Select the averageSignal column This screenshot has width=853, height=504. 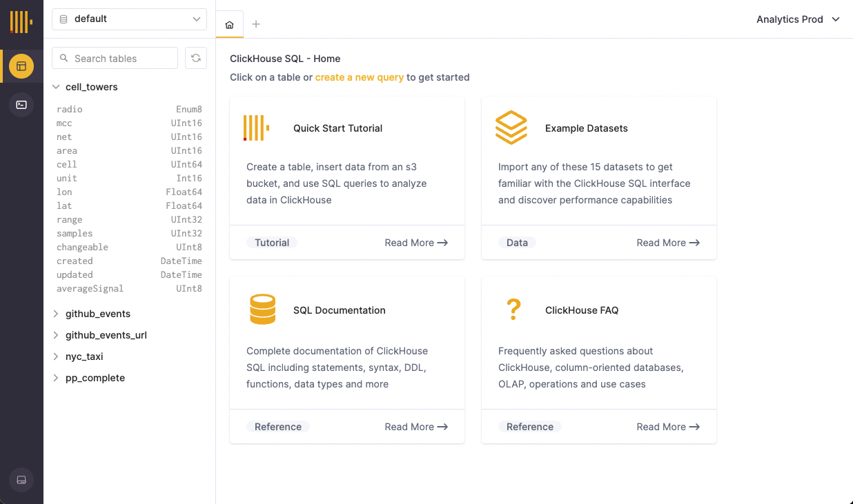[90, 289]
